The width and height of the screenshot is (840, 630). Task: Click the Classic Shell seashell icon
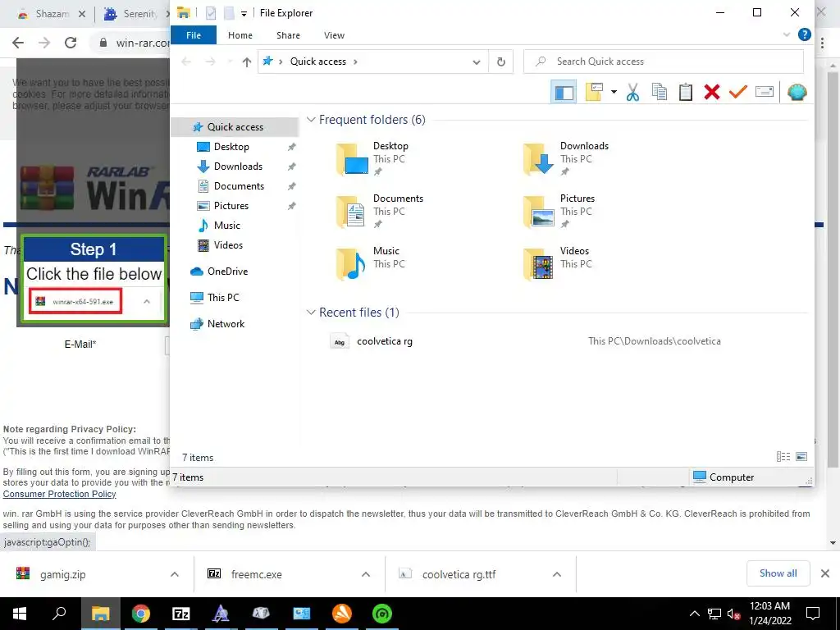[797, 92]
